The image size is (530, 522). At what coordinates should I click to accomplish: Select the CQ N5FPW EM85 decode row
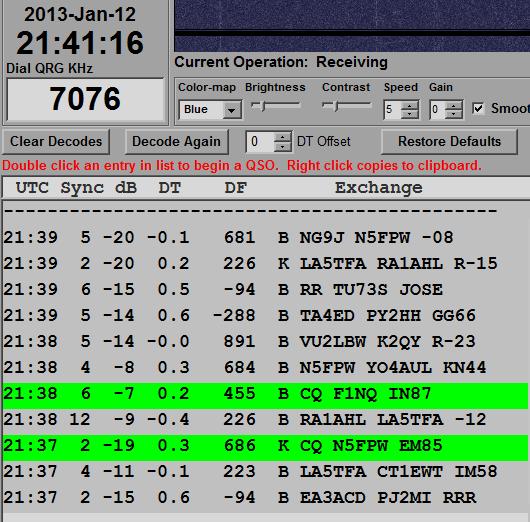tap(265, 446)
